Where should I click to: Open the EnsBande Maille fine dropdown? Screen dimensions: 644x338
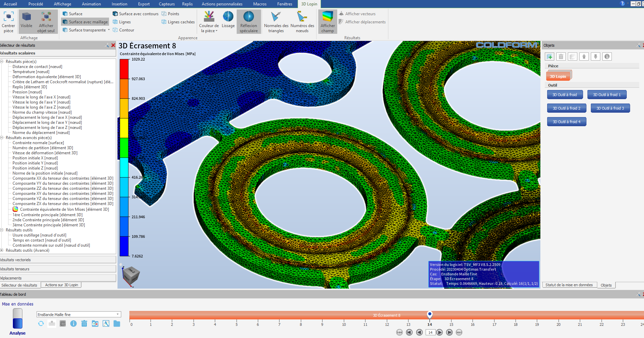117,314
